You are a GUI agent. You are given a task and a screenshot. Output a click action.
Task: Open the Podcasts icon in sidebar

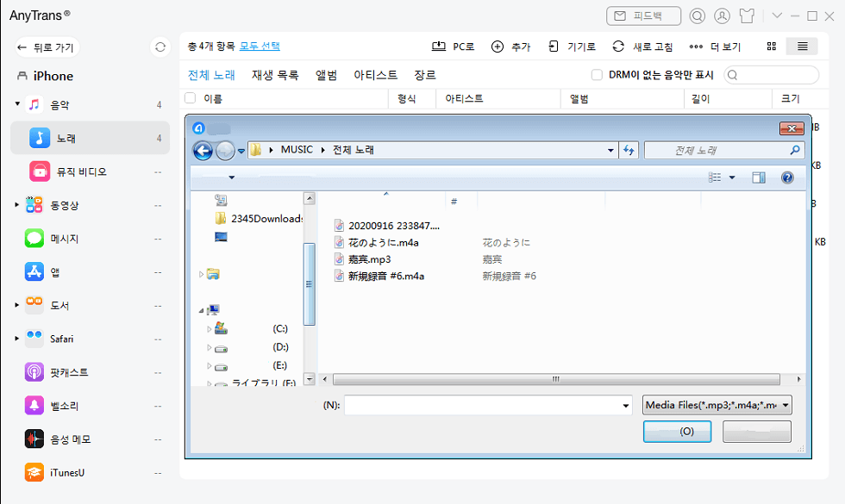coord(34,372)
